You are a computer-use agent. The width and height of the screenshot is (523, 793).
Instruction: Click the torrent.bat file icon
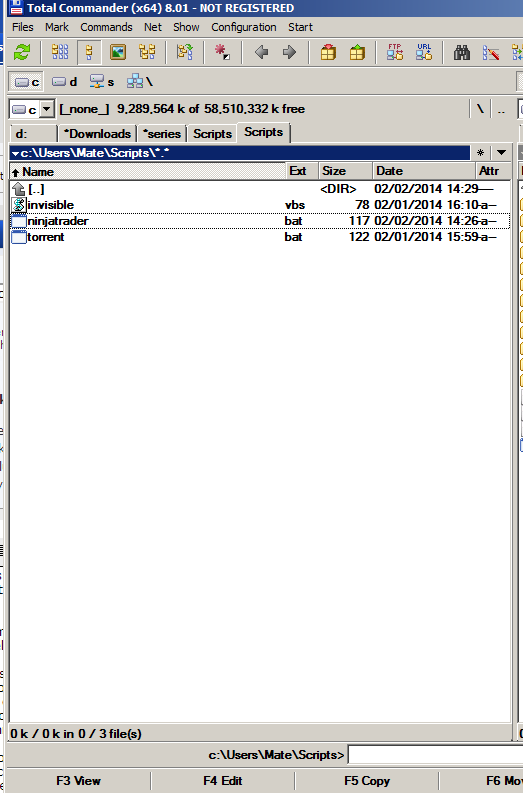click(19, 237)
